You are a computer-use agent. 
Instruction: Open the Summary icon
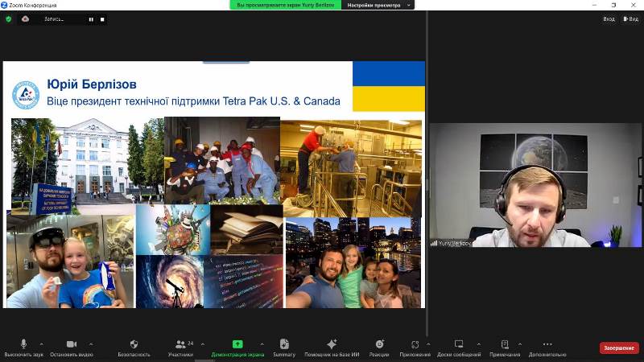click(284, 343)
